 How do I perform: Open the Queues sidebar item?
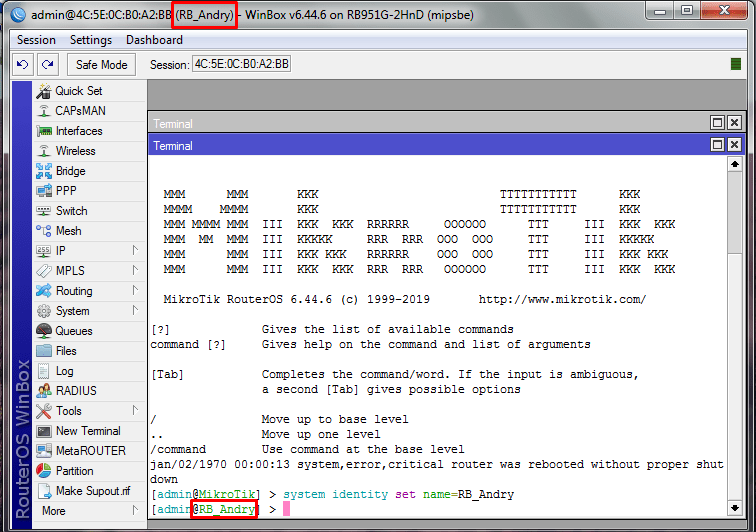(73, 331)
